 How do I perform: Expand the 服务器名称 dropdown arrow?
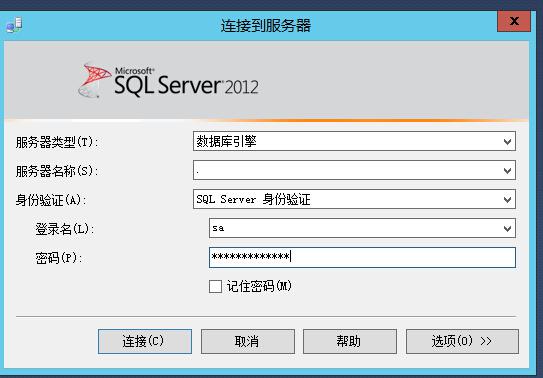(507, 171)
